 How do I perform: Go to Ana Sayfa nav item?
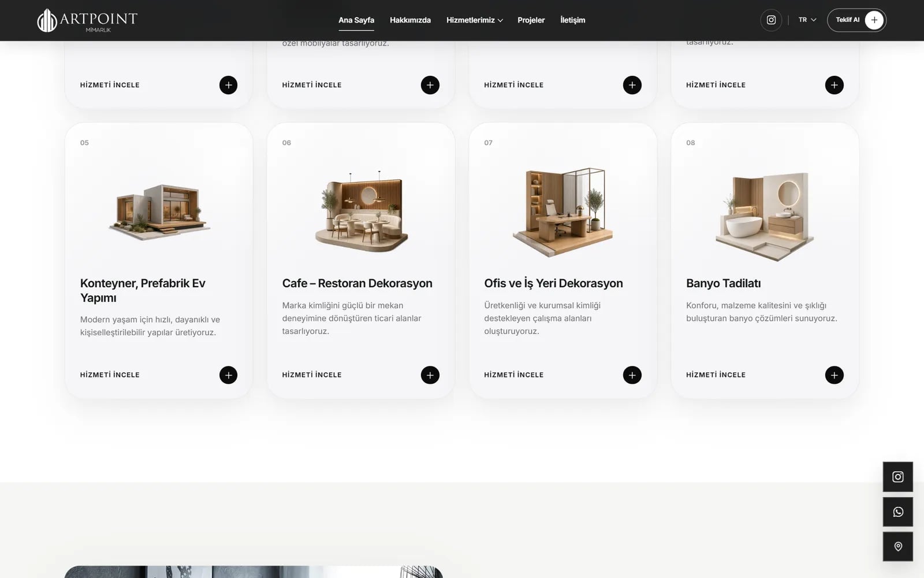[x=356, y=20]
